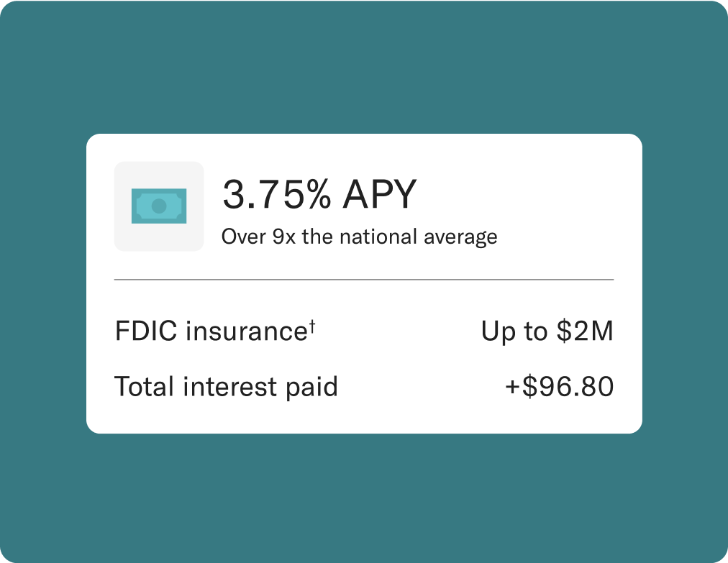This screenshot has width=728, height=563.
Task: Select the "FDIC" word
Action: [146, 331]
